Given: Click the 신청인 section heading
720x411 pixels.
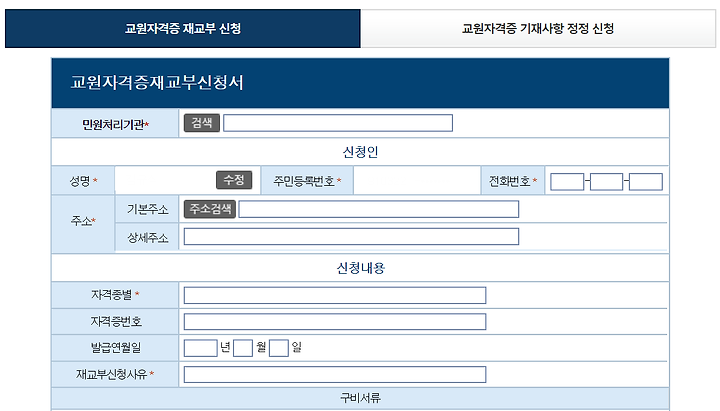Looking at the screenshot, I should coord(360,152).
